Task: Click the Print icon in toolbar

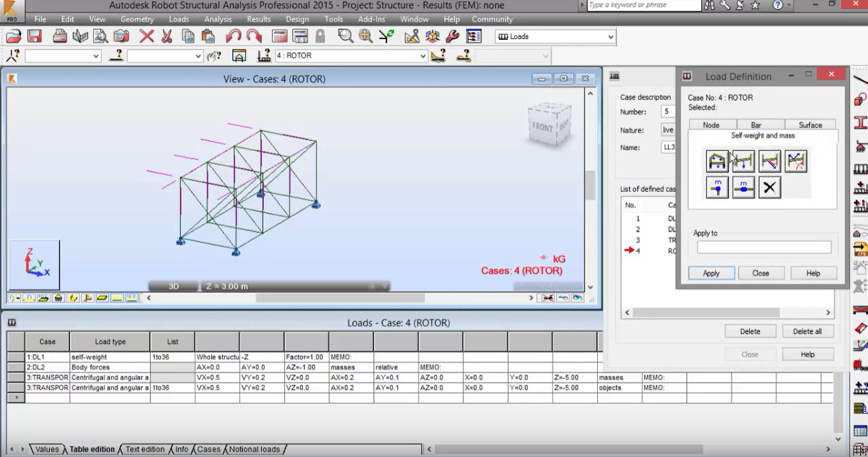Action: pyautogui.click(x=60, y=37)
